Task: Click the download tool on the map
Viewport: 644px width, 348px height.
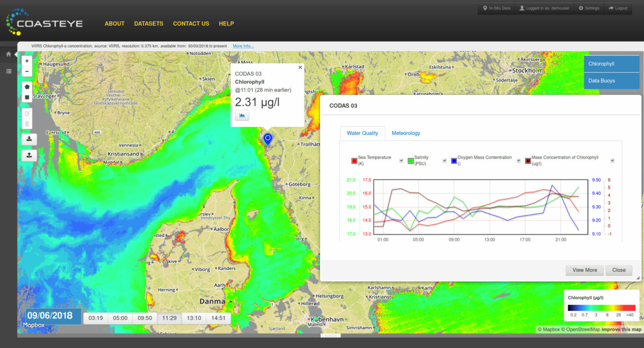Action: coord(29,139)
